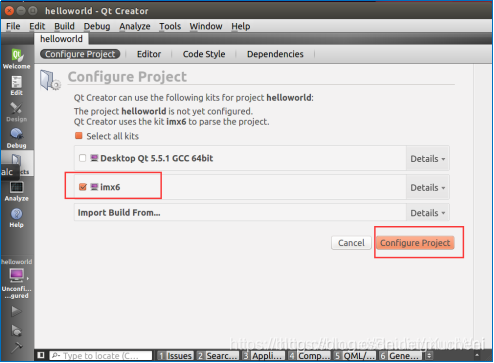Switch to the Editor tab

(x=149, y=54)
